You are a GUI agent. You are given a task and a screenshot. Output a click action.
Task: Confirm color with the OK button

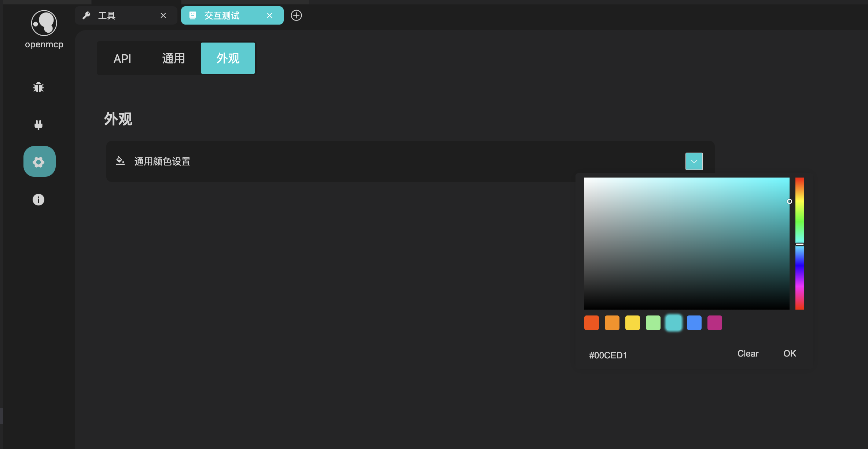pos(790,354)
